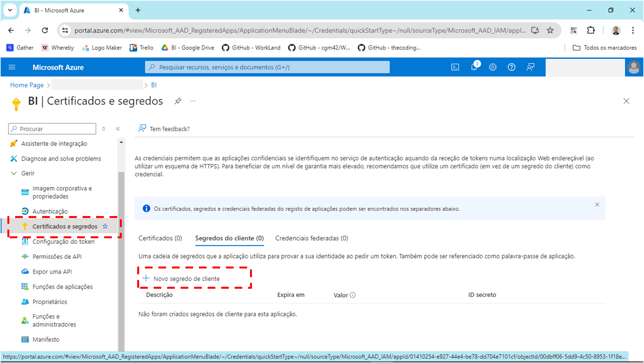Pin the Certificados e segredos blade
644x363 pixels.
pyautogui.click(x=178, y=101)
